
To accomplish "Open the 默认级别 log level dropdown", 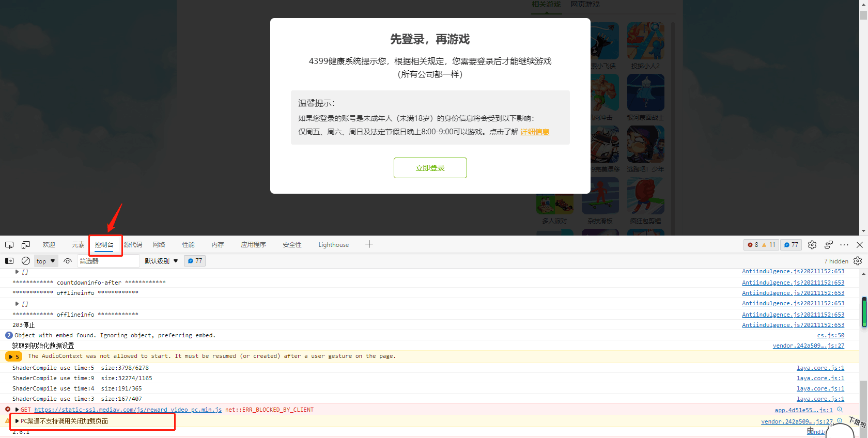I will point(161,261).
